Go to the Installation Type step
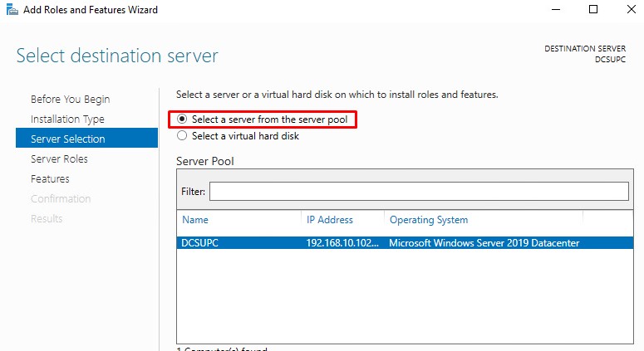The width and height of the screenshot is (644, 351). (x=67, y=119)
